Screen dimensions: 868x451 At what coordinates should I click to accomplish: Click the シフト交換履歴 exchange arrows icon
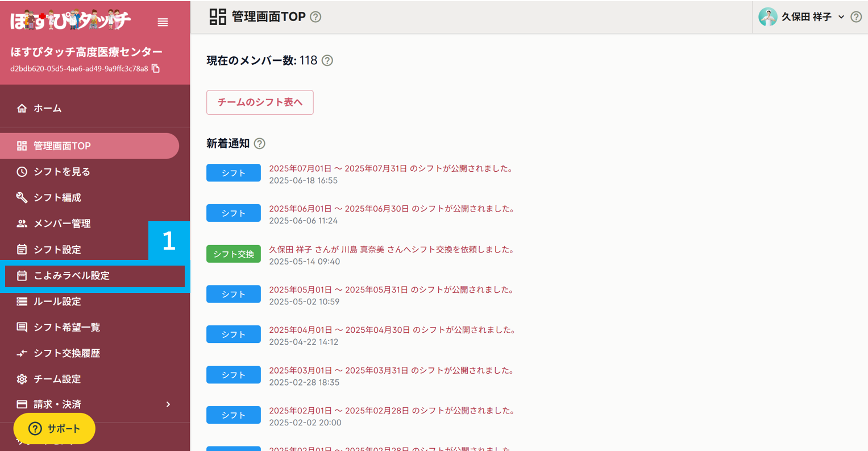(21, 353)
